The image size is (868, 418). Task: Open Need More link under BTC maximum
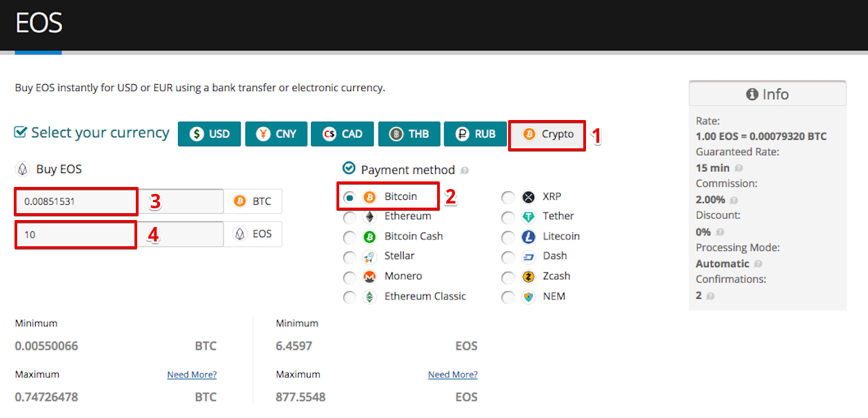tap(192, 375)
